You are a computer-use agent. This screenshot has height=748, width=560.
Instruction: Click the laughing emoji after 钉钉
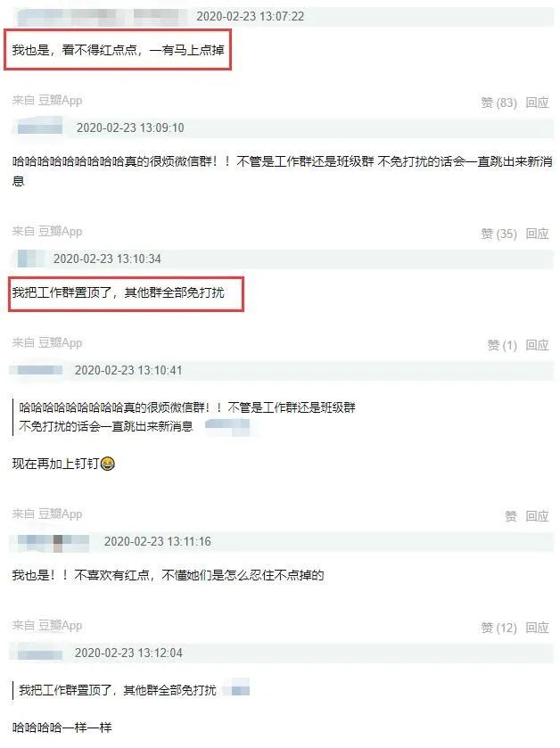tap(108, 464)
